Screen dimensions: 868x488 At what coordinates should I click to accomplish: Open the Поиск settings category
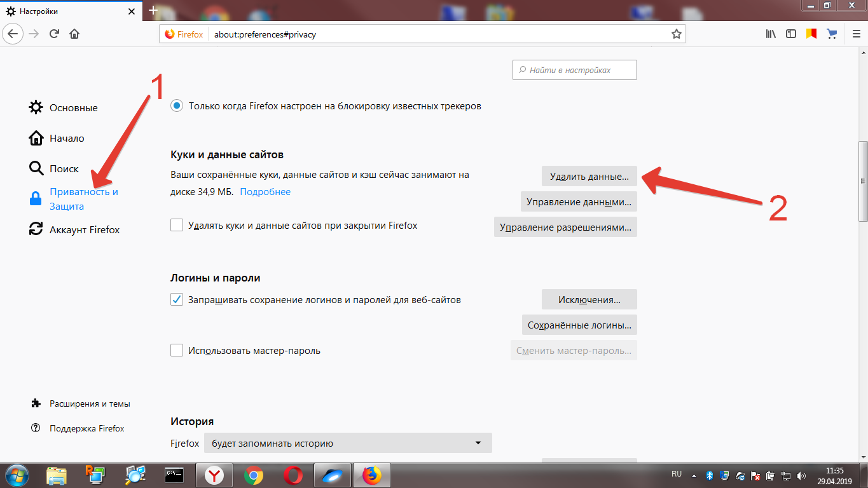click(54, 168)
